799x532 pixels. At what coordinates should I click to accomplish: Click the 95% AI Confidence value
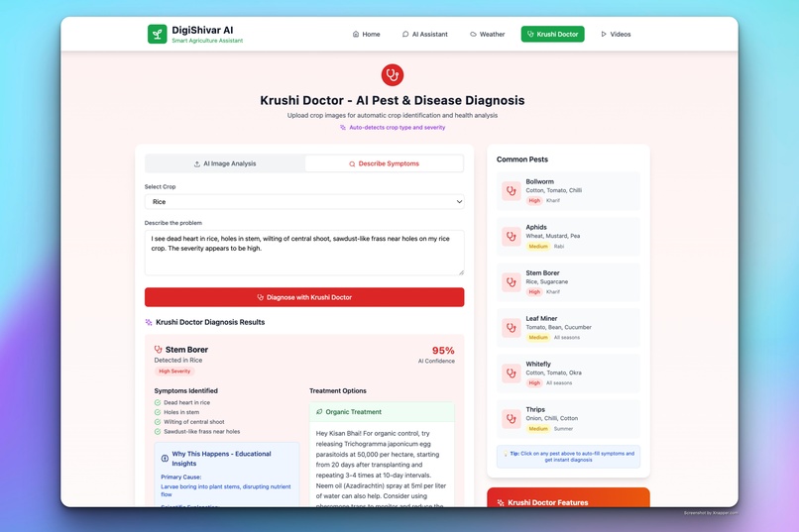[x=443, y=351]
